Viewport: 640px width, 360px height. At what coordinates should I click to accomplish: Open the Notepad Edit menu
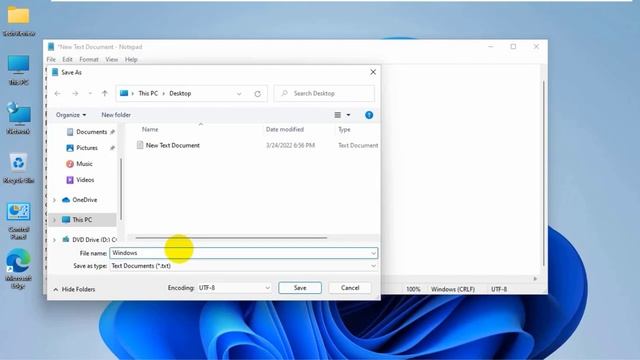67,60
